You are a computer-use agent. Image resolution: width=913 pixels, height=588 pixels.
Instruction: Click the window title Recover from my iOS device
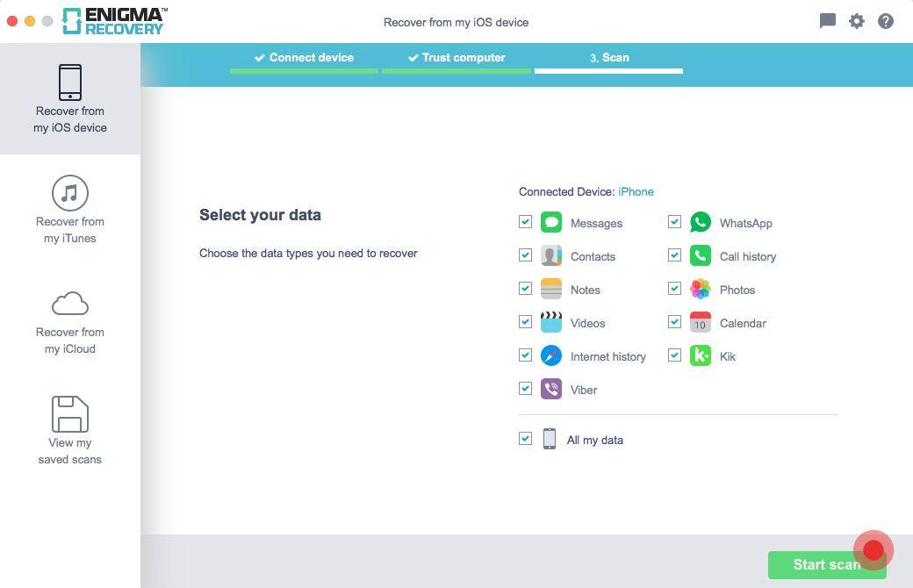point(456,22)
